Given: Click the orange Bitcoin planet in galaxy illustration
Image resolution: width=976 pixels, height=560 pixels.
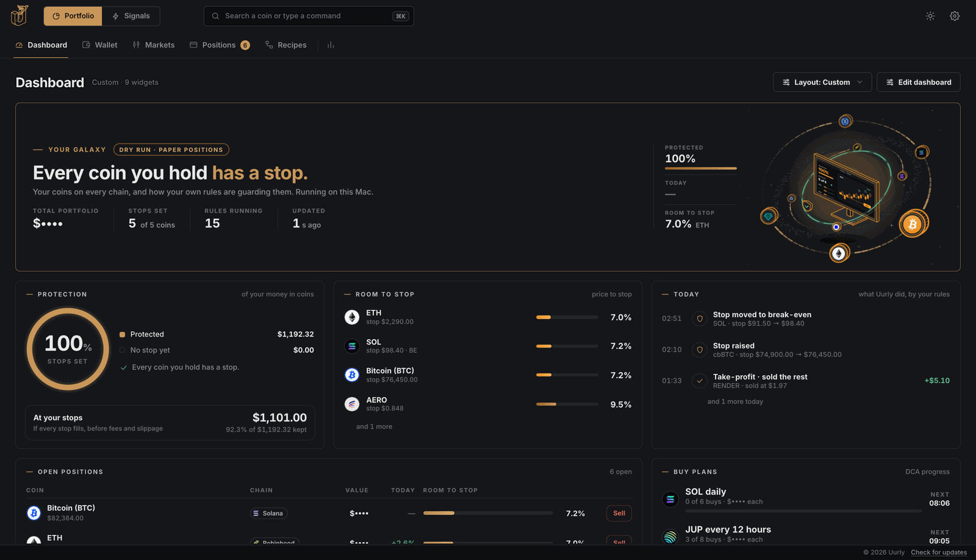Looking at the screenshot, I should pos(913,224).
